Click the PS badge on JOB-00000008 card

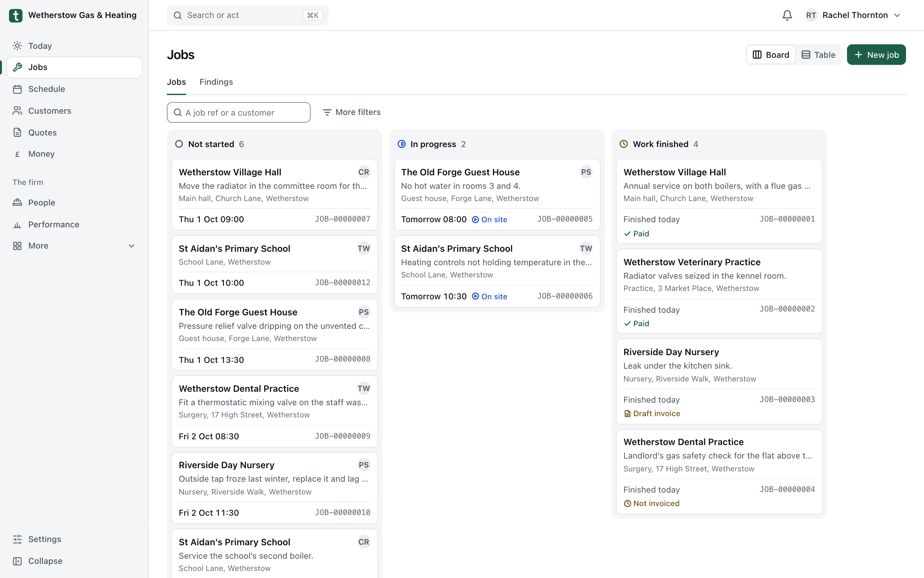coord(364,312)
